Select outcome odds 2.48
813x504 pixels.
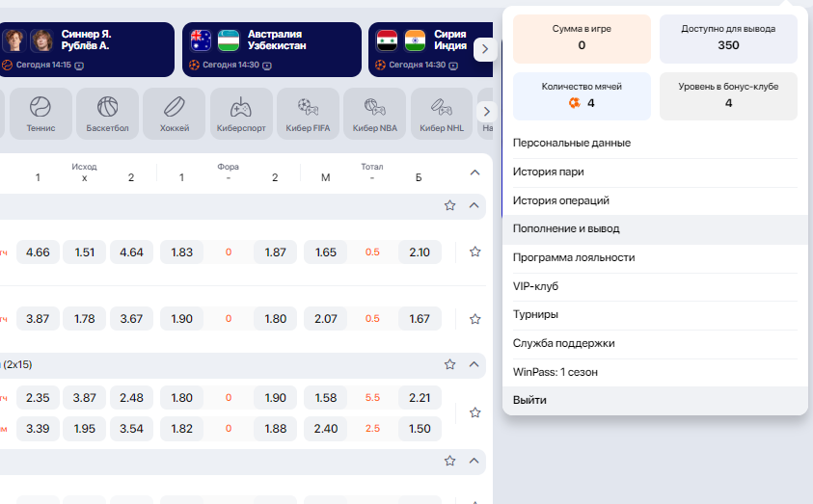(131, 398)
